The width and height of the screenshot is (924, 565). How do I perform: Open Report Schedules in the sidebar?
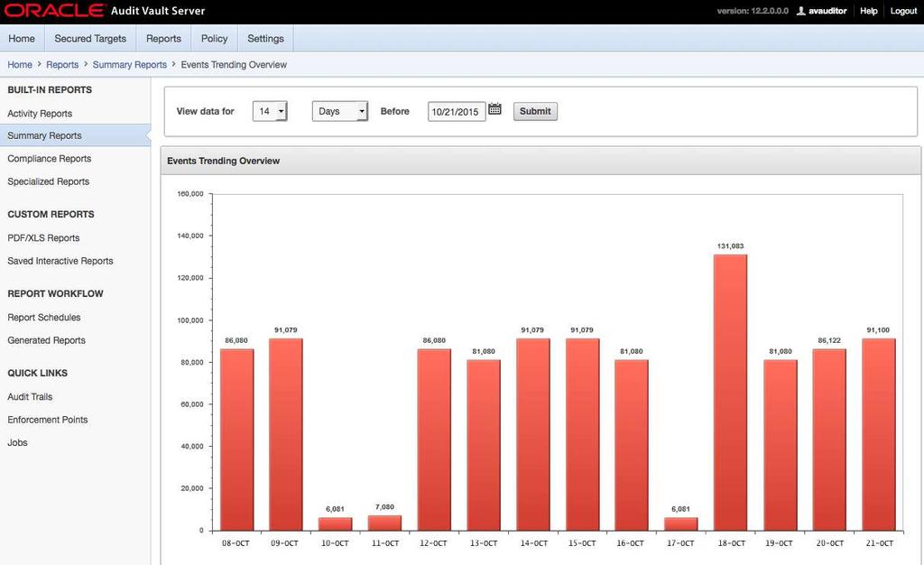[44, 317]
